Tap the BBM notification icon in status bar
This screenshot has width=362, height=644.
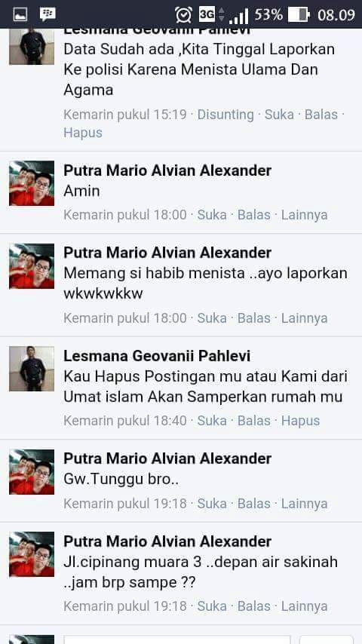pyautogui.click(x=48, y=14)
